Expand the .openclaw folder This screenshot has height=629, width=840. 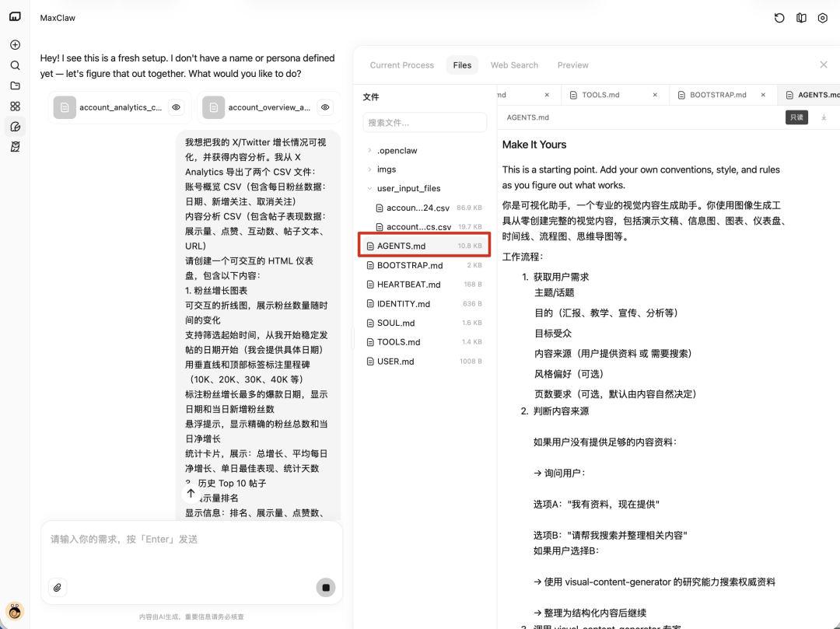[x=397, y=150]
